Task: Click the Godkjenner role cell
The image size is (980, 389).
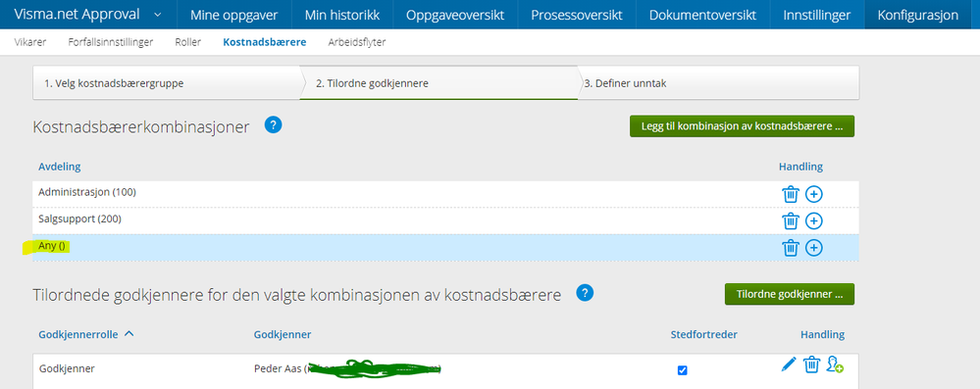Action: click(67, 368)
